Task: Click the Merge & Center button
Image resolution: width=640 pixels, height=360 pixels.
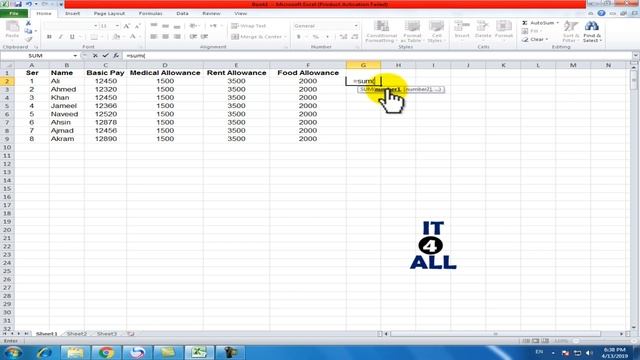Action: point(256,37)
